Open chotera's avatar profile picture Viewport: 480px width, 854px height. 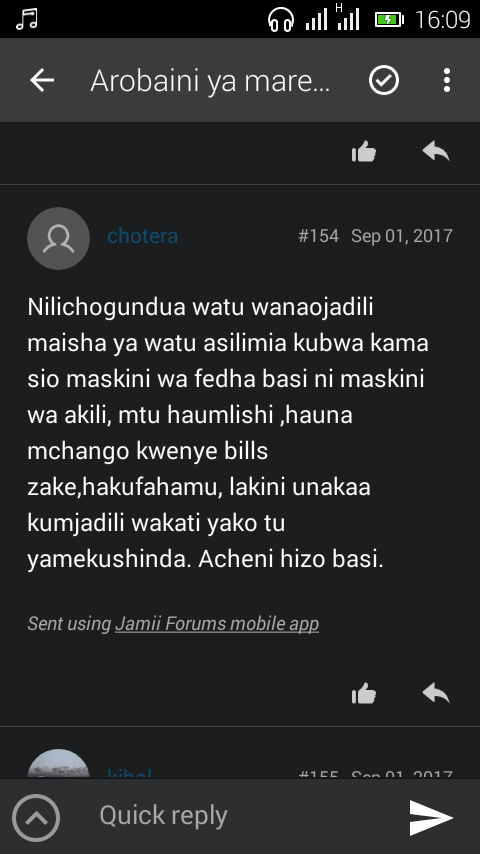pos(58,238)
